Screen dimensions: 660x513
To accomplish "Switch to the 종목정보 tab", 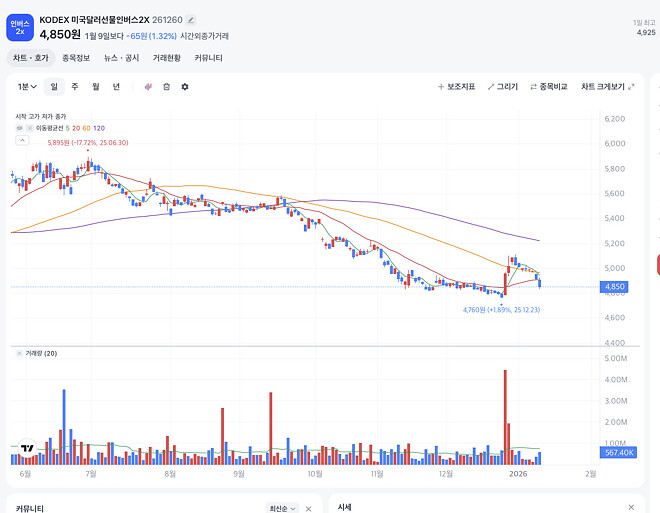I will pos(76,58).
